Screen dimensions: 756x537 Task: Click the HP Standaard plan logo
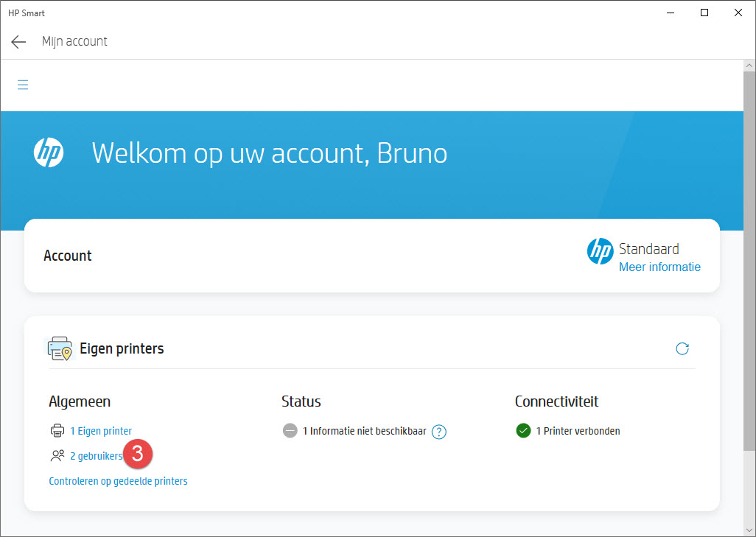[600, 251]
